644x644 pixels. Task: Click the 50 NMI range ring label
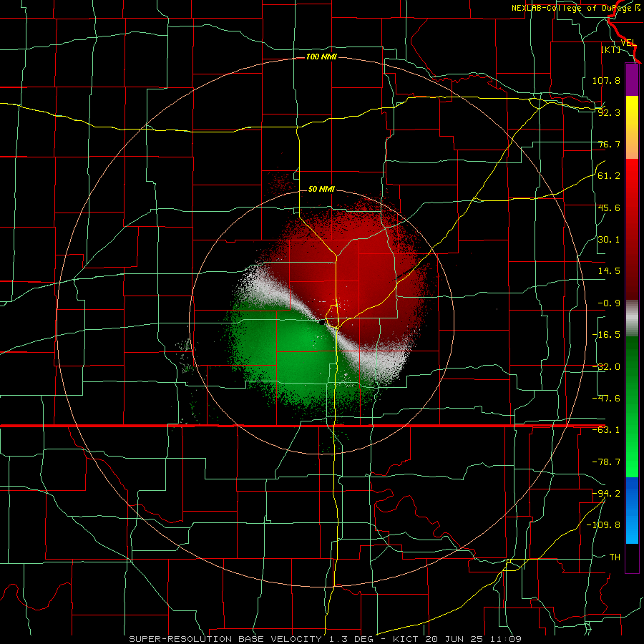[321, 190]
